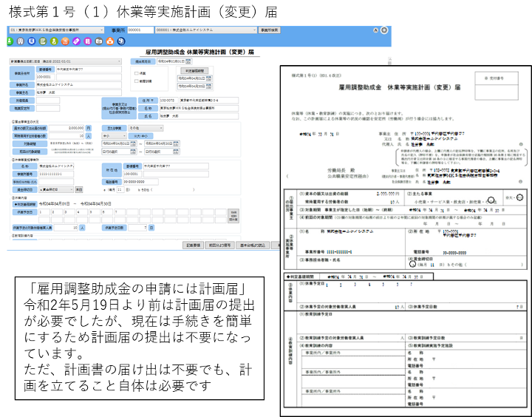Open calendar for 前回の対象期間 end date

[x=177, y=152]
